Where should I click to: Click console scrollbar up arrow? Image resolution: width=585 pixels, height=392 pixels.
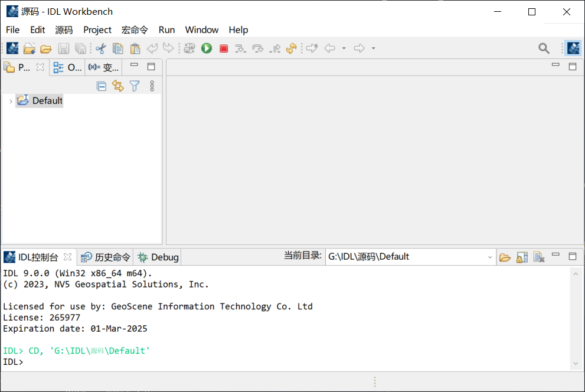point(576,274)
